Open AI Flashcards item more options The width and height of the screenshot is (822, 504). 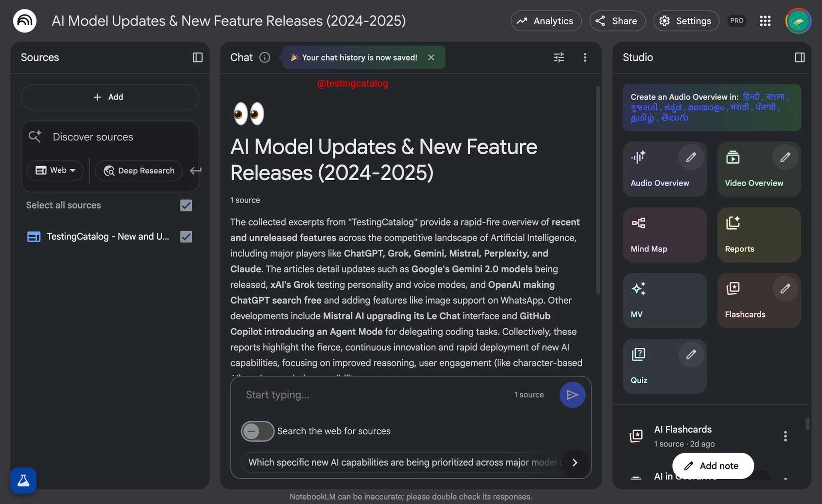tap(785, 436)
